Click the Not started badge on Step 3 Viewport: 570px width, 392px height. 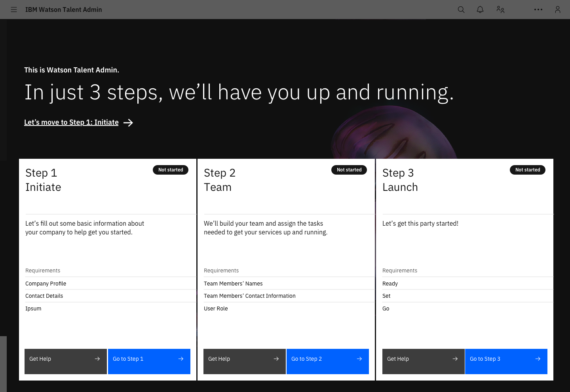[528, 170]
